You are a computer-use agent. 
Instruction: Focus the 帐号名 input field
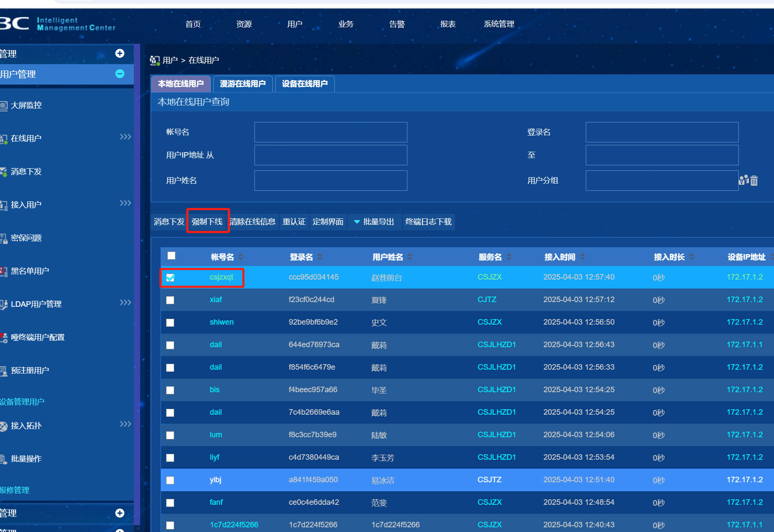pos(331,132)
